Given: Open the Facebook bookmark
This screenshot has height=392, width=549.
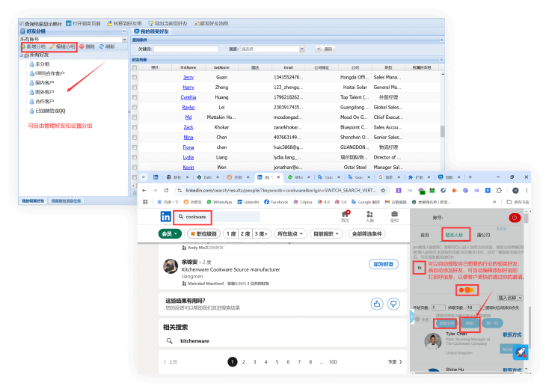Looking at the screenshot, I should 276,202.
